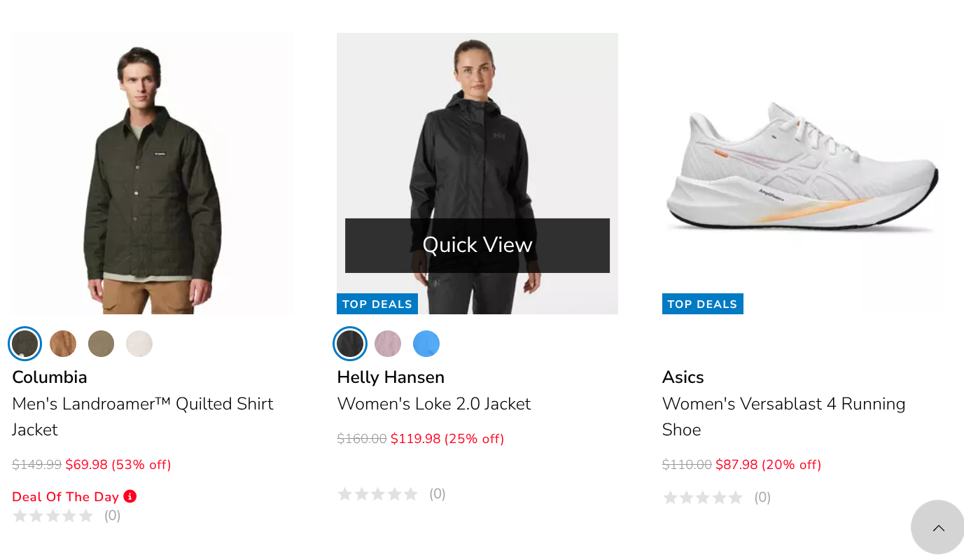Click the star rating row for the Columbia jacket

pos(53,515)
